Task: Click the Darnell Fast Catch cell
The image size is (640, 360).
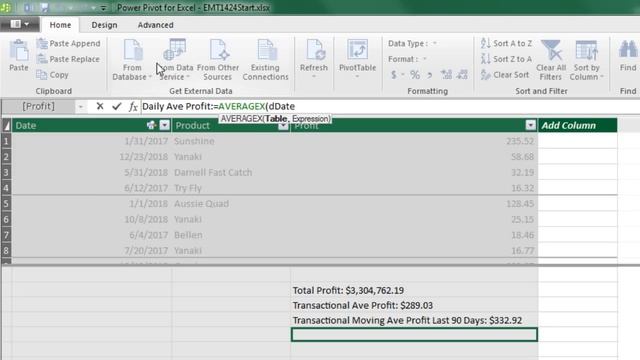Action: click(231, 172)
